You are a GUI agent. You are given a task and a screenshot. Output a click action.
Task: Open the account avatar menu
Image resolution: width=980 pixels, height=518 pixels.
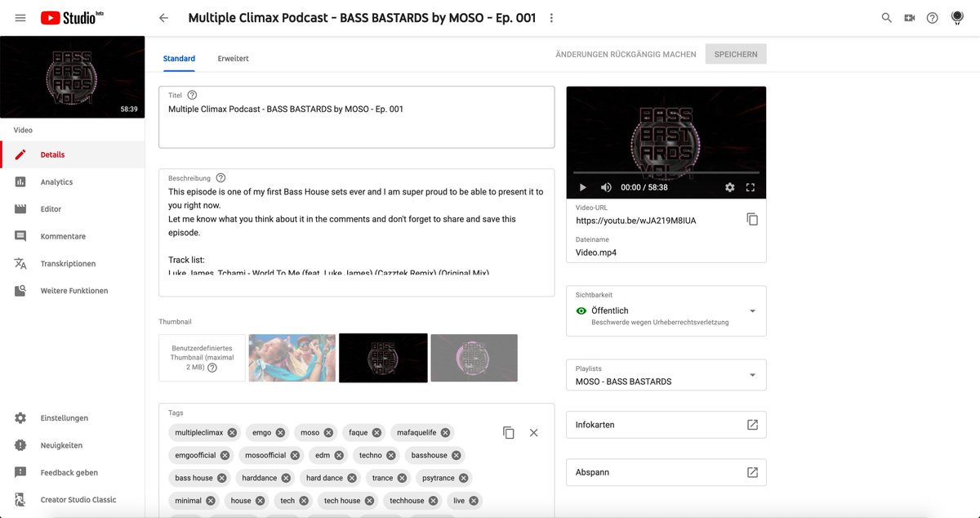[x=957, y=18]
